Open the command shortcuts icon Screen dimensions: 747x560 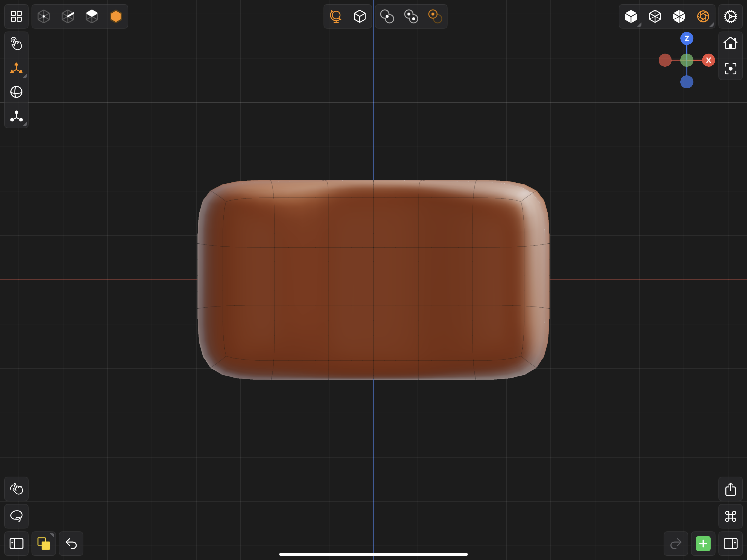(730, 516)
